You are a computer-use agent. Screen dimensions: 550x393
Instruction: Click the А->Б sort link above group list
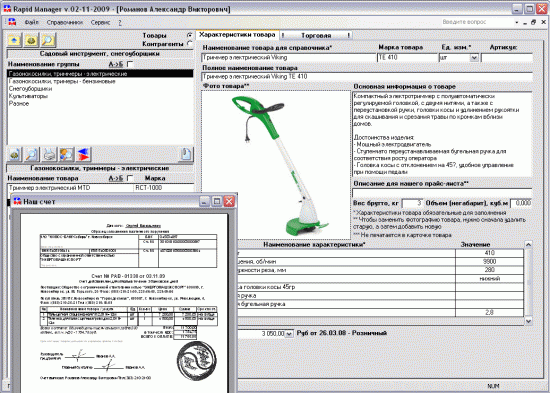tap(116, 64)
